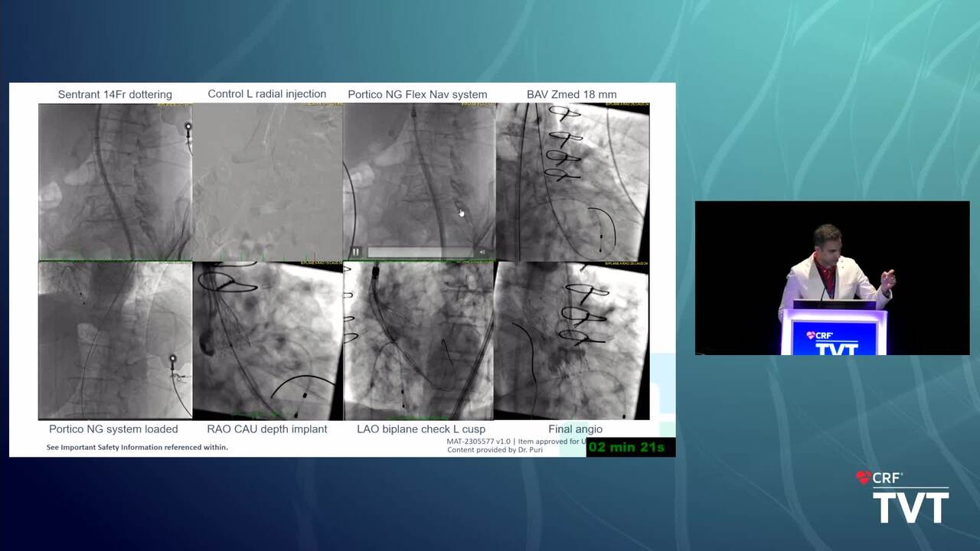Pause the Portico NG Flex Nav video
Image resolution: width=980 pixels, height=551 pixels.
click(355, 252)
